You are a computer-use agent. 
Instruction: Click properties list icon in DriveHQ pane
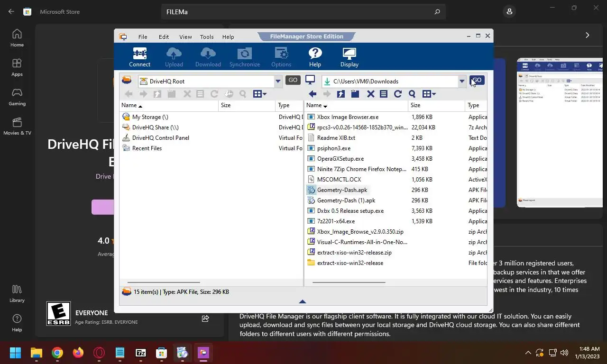tap(200, 94)
